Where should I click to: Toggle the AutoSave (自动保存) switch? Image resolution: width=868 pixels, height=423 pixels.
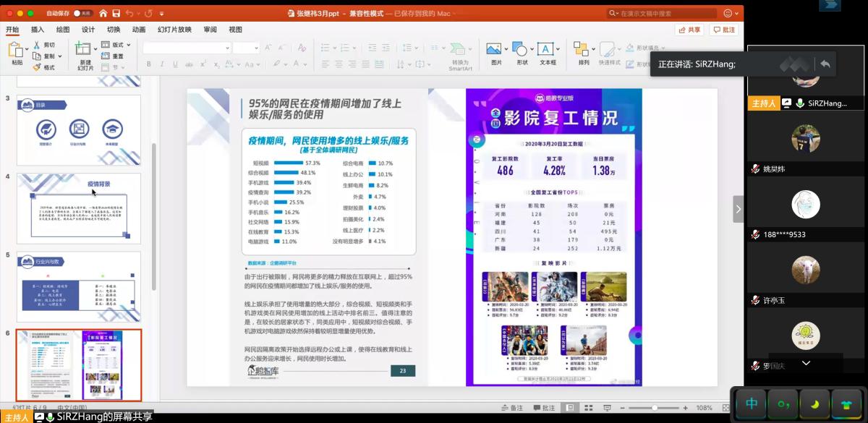click(84, 13)
